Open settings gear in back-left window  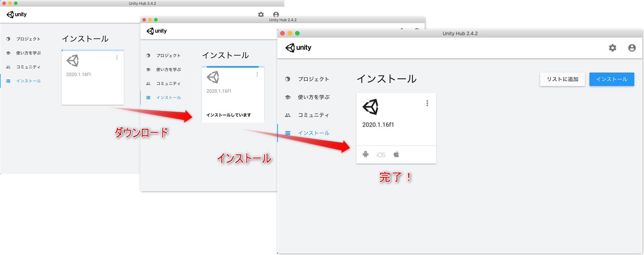tap(261, 15)
